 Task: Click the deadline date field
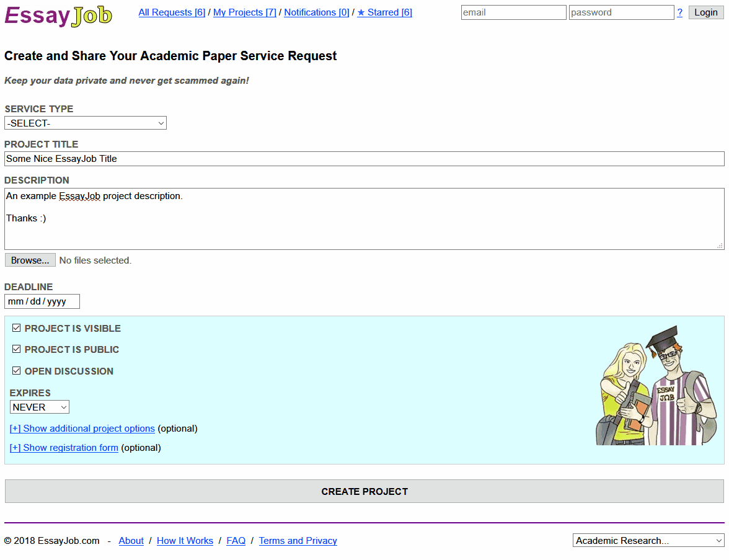pos(42,301)
